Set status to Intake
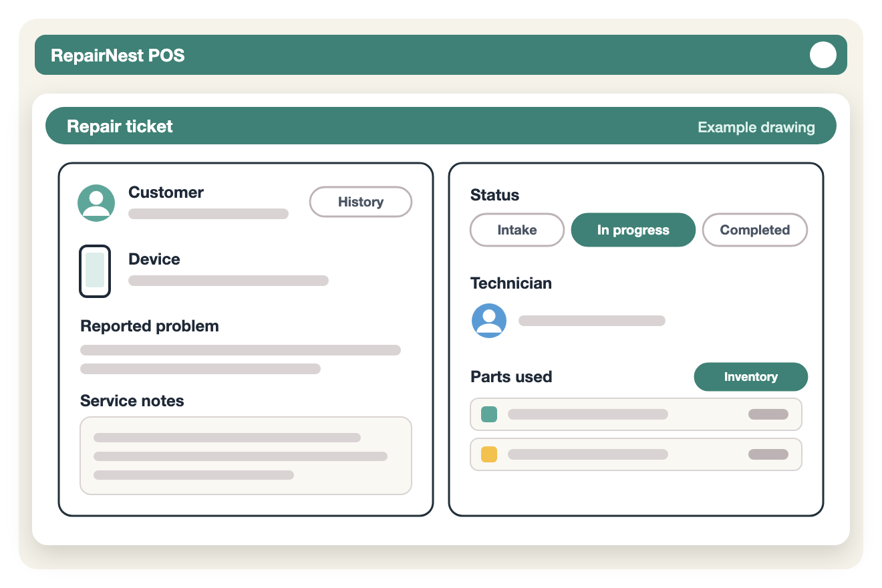The height and width of the screenshot is (588, 882). pos(517,230)
